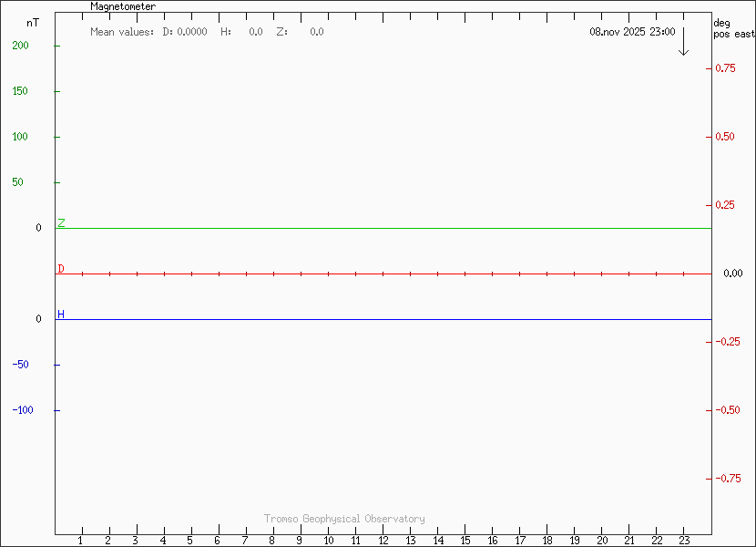Viewport: 756px width, 547px height.
Task: Click hour 23 on the time axis
Action: pyautogui.click(x=684, y=541)
